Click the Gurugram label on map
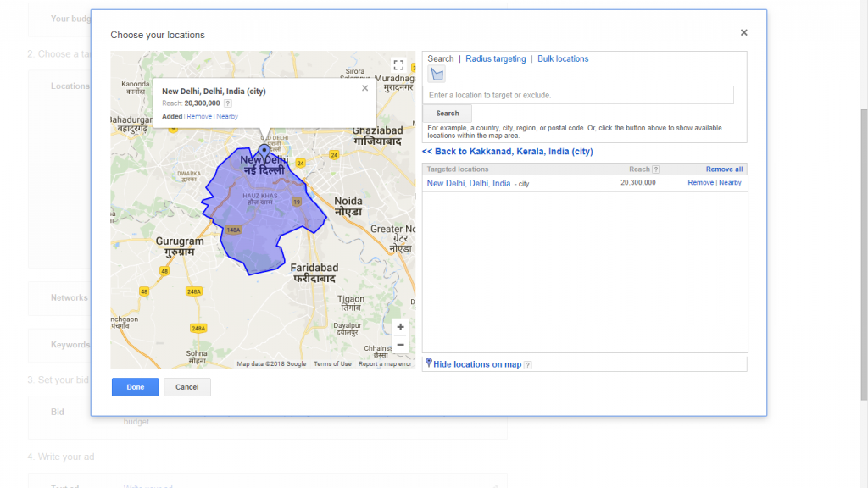 click(x=180, y=247)
